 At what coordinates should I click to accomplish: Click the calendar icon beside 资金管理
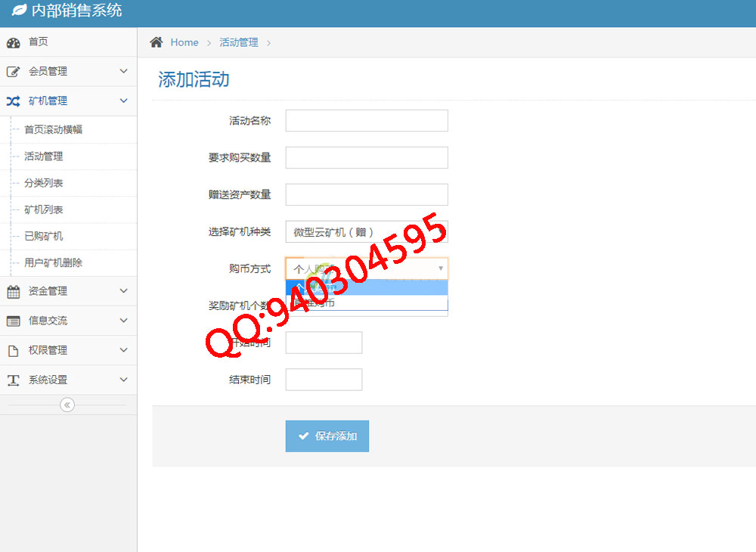click(14, 291)
